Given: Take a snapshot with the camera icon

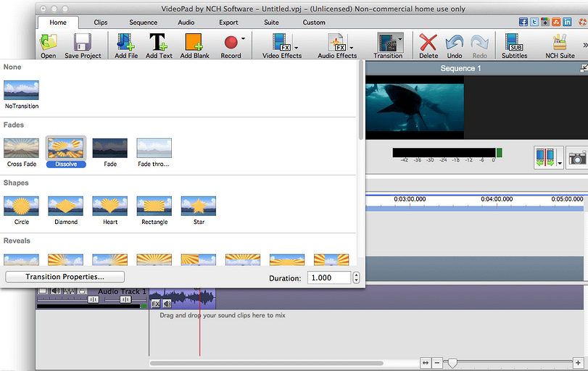Looking at the screenshot, I should coord(577,158).
